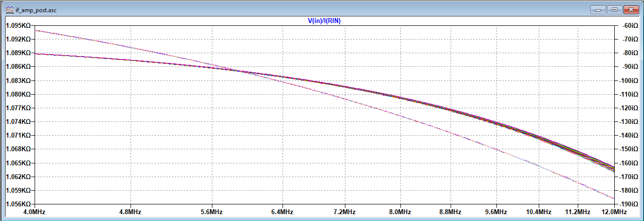Click the 1.089KΩ left axis label
The image size is (644, 221).
click(18, 53)
